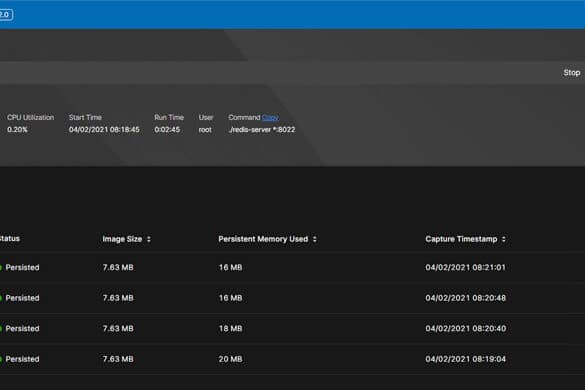585x390 pixels.
Task: Select the snapshot captured at 08:19:04
Action: (292, 359)
